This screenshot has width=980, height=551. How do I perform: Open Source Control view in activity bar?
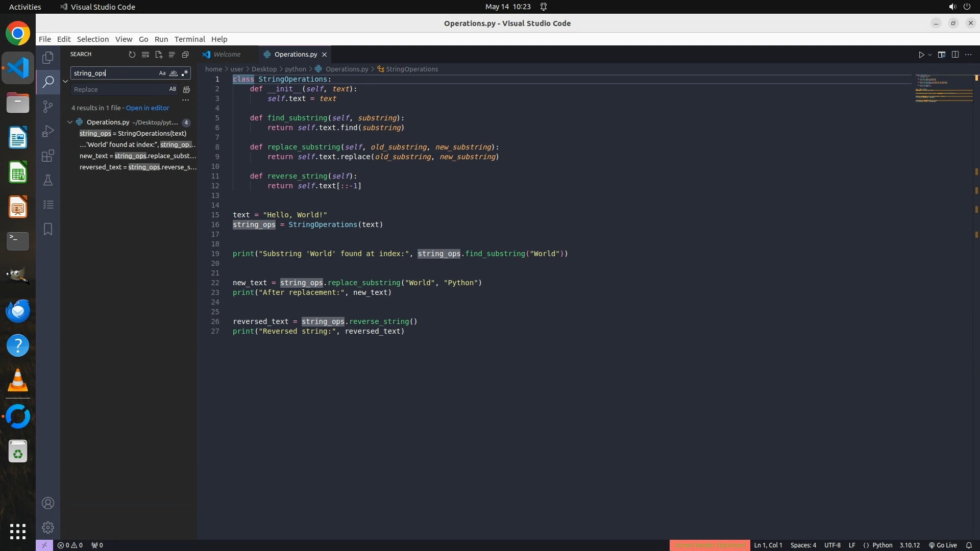point(48,106)
